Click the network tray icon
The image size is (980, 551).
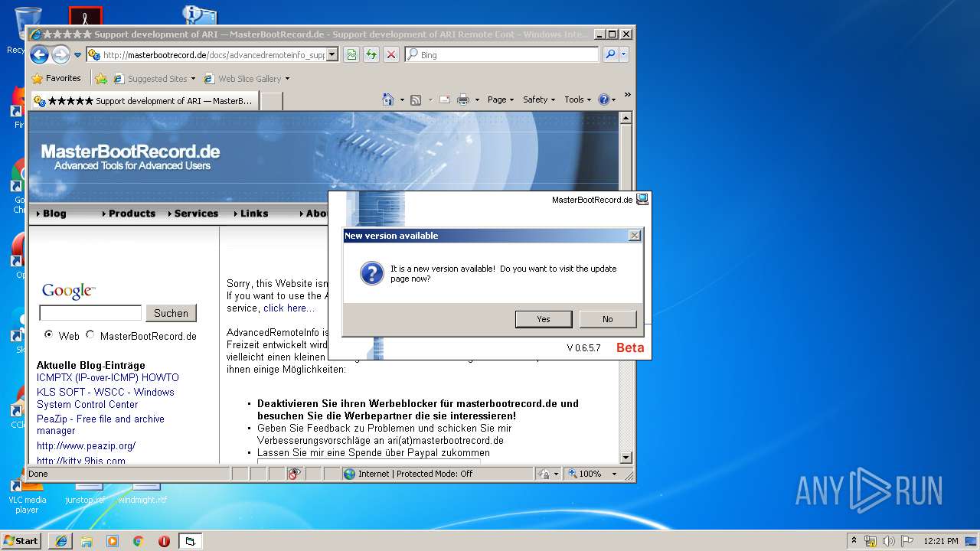[x=871, y=541]
